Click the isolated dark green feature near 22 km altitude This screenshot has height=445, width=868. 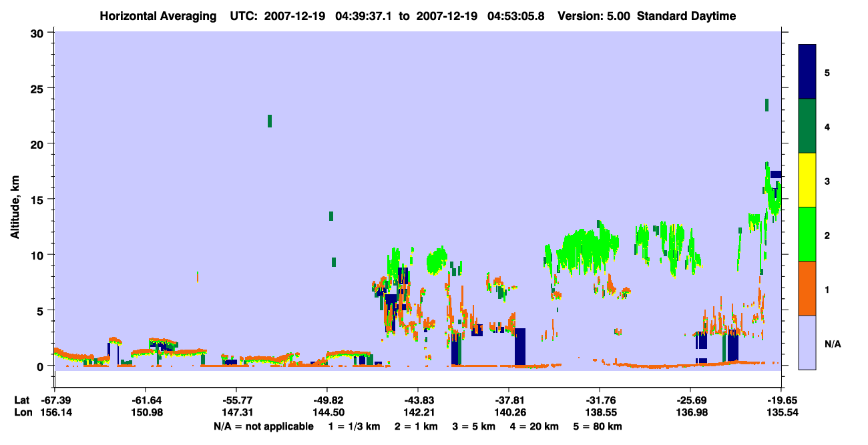point(270,121)
